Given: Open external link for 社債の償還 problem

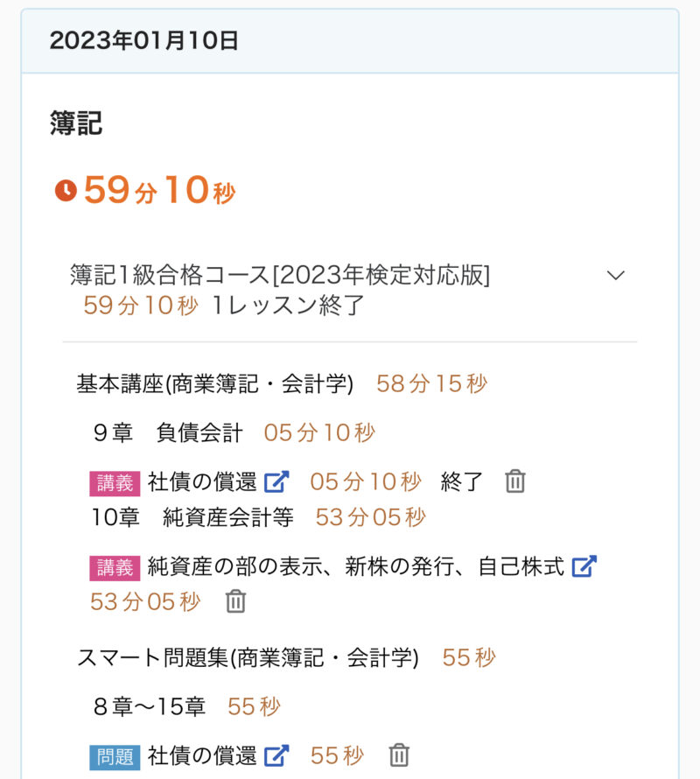Looking at the screenshot, I should (277, 755).
